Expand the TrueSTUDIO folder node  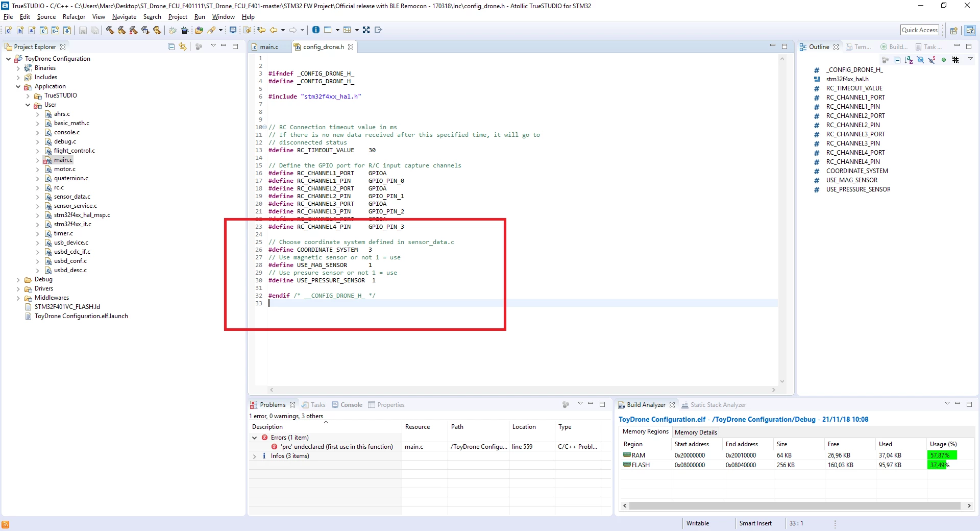[28, 95]
